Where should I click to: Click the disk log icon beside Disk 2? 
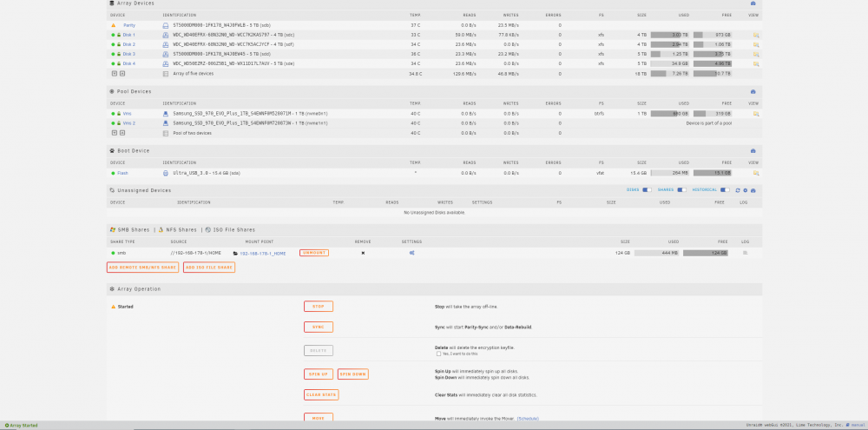(x=165, y=44)
